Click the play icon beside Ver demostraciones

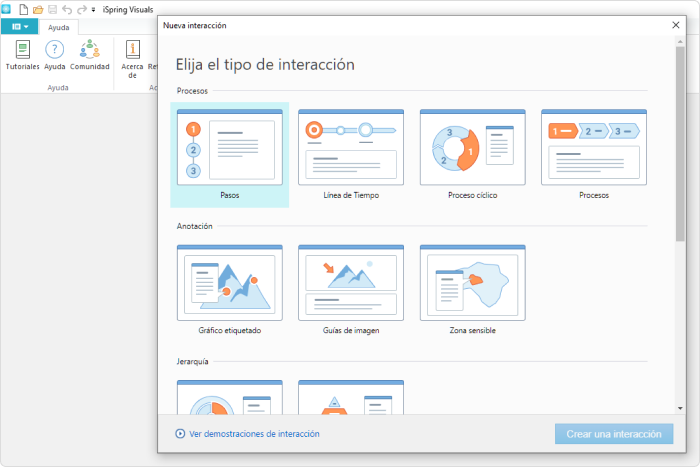pyautogui.click(x=180, y=434)
